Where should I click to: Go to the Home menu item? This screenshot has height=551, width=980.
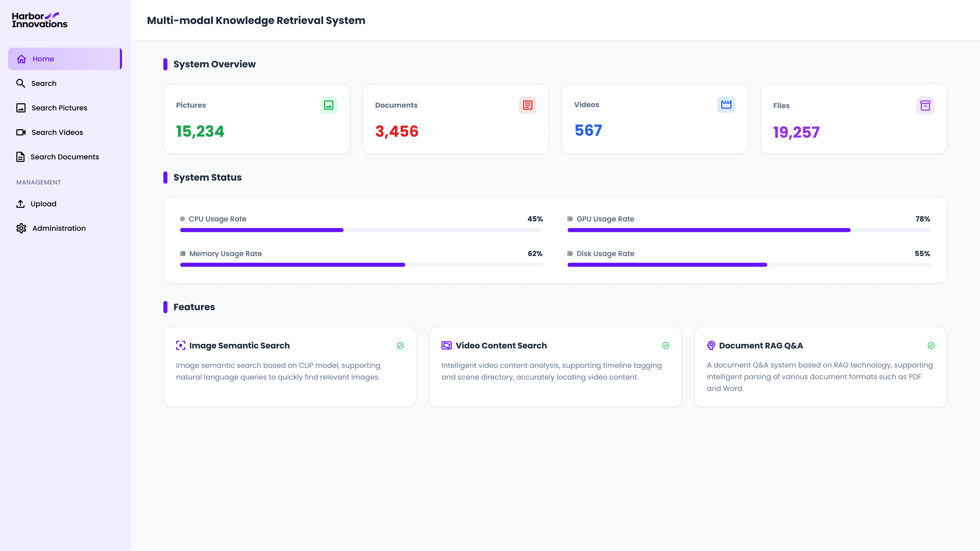coord(65,59)
